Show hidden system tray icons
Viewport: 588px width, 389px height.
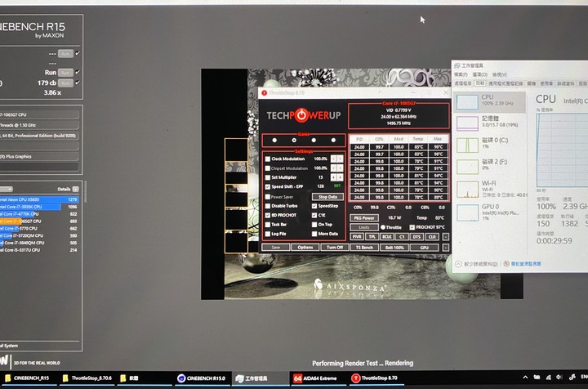525,378
